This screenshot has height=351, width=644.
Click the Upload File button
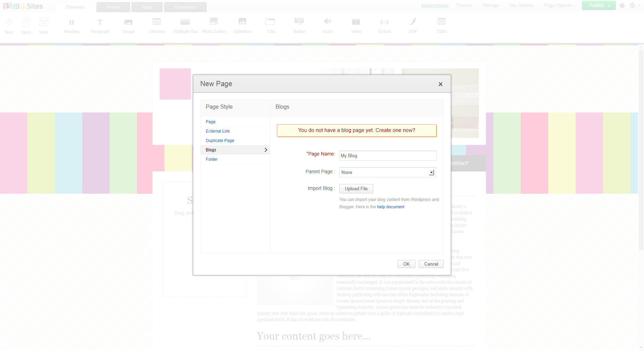click(x=356, y=189)
